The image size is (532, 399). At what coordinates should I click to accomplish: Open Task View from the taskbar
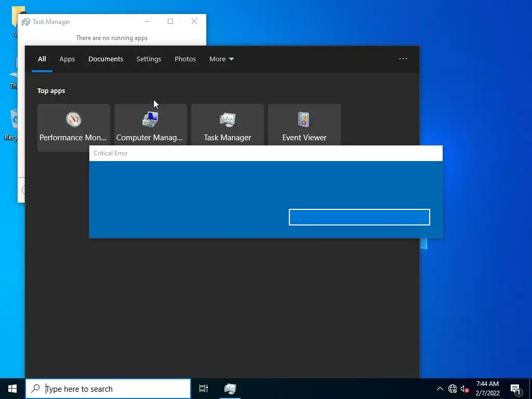(204, 389)
